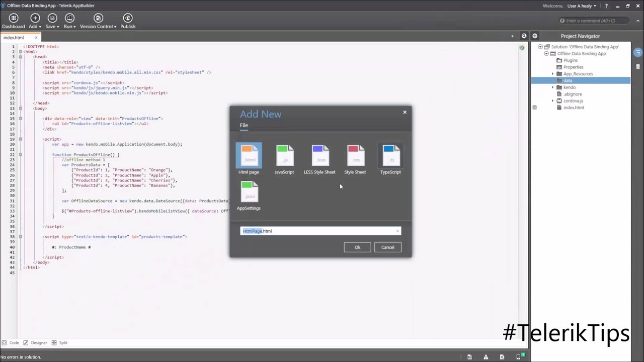Clear the file name field with X
This screenshot has width=644, height=362.
[398, 231]
